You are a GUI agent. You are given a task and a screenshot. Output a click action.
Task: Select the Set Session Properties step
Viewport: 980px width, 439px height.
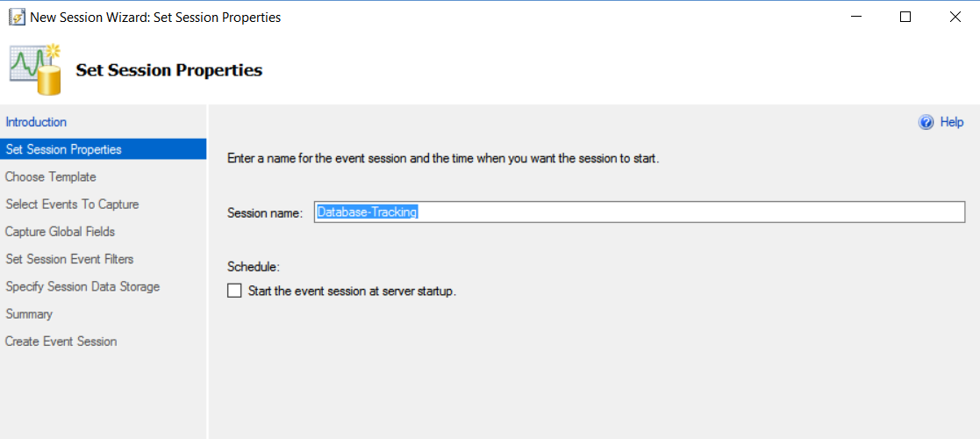tap(63, 149)
